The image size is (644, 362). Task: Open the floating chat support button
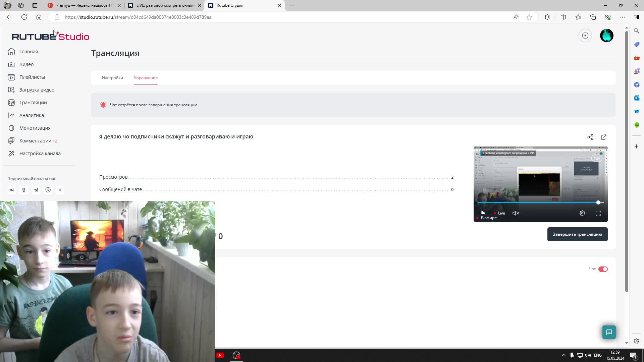click(x=609, y=332)
